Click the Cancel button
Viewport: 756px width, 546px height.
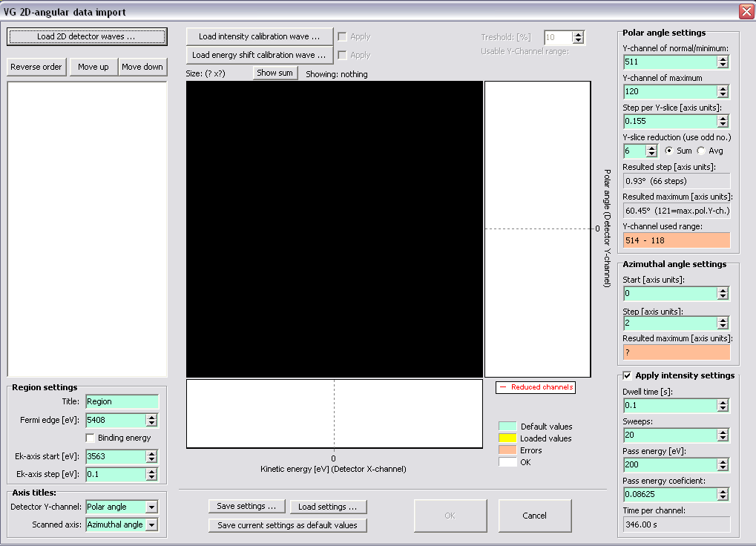pyautogui.click(x=535, y=516)
